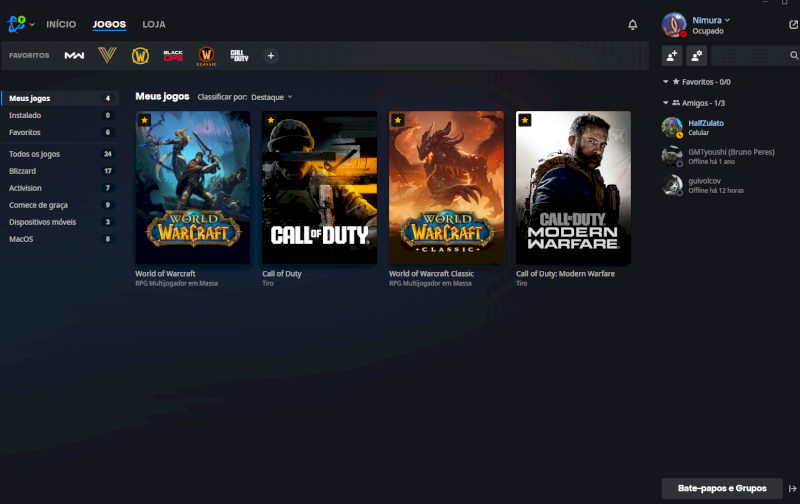Open the Vanguard favorite shortcut
The width and height of the screenshot is (800, 504).
click(x=107, y=55)
